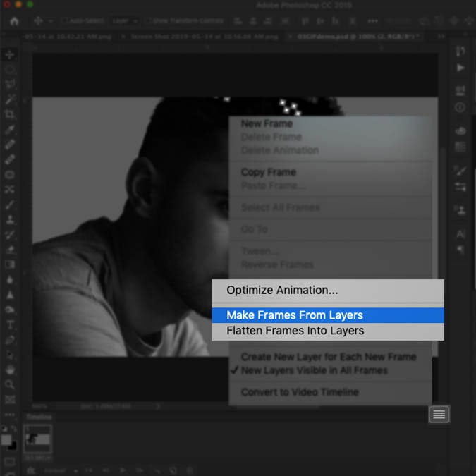Select the Hand tool
Screen dimensions: 476x476
(x=10, y=370)
